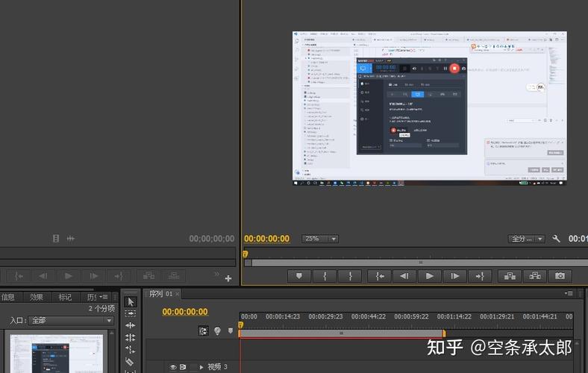The width and height of the screenshot is (588, 373).
Task: Switch to the 标记 tab
Action: click(x=65, y=297)
